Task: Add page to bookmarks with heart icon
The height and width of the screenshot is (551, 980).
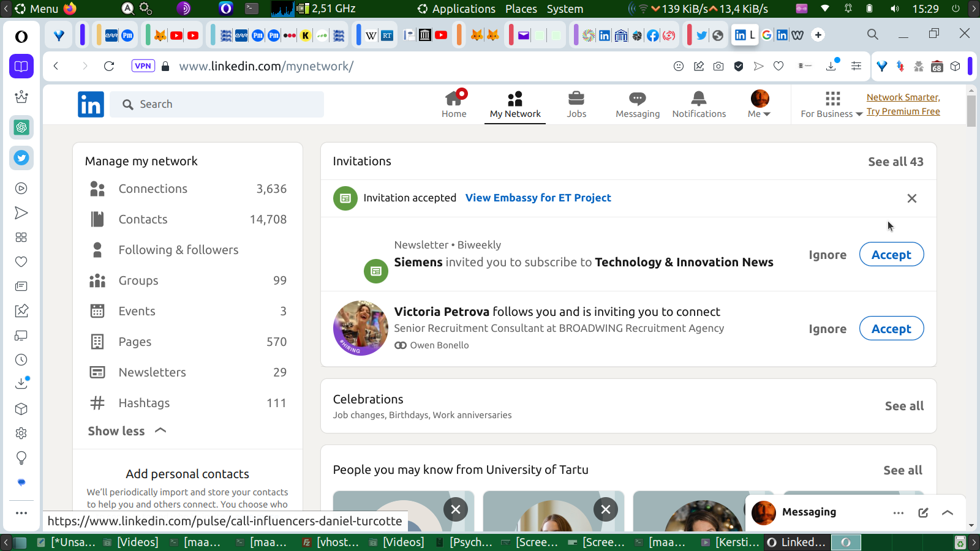Action: click(x=778, y=66)
